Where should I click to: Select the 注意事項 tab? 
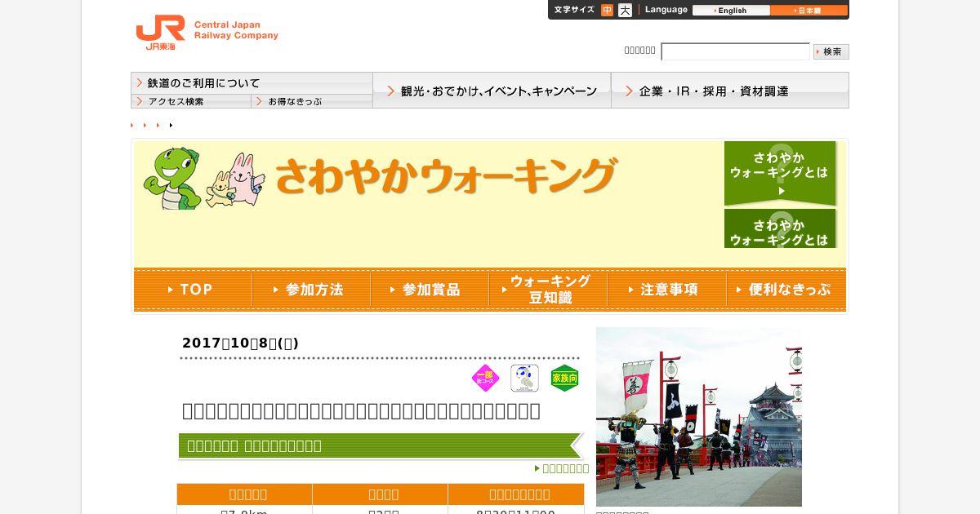[666, 290]
